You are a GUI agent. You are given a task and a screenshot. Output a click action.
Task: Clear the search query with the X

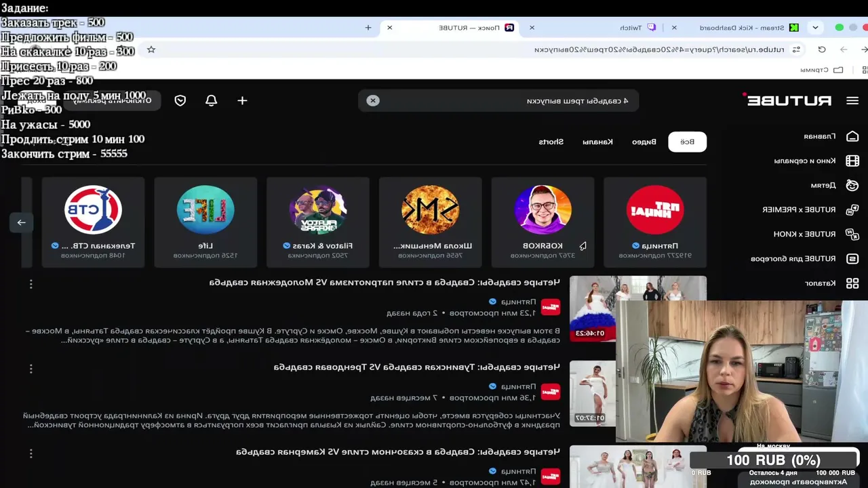pyautogui.click(x=373, y=100)
